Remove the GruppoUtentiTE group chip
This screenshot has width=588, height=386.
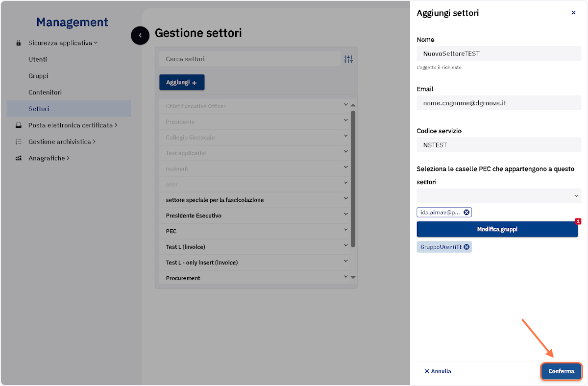tap(466, 247)
